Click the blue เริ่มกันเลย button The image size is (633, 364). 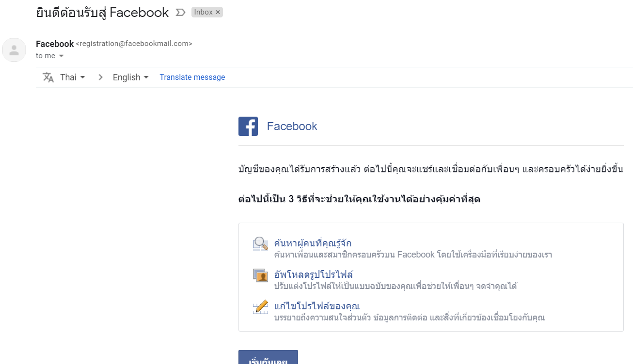click(x=268, y=357)
